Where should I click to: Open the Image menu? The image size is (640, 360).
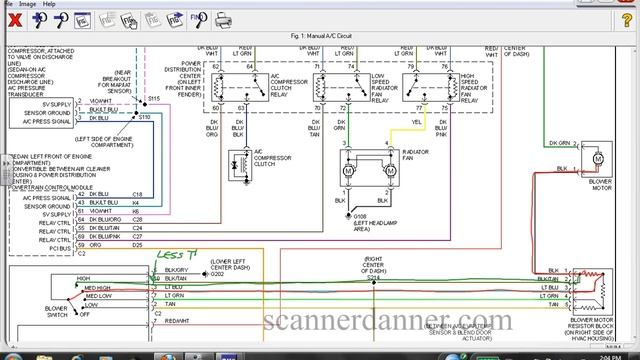pyautogui.click(x=27, y=4)
